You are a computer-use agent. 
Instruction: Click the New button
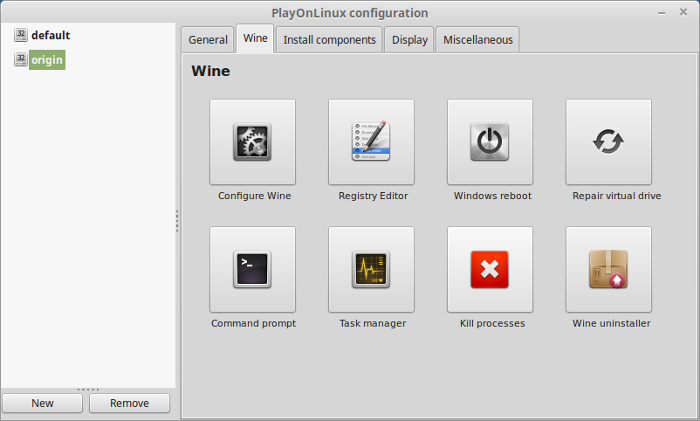[x=42, y=403]
